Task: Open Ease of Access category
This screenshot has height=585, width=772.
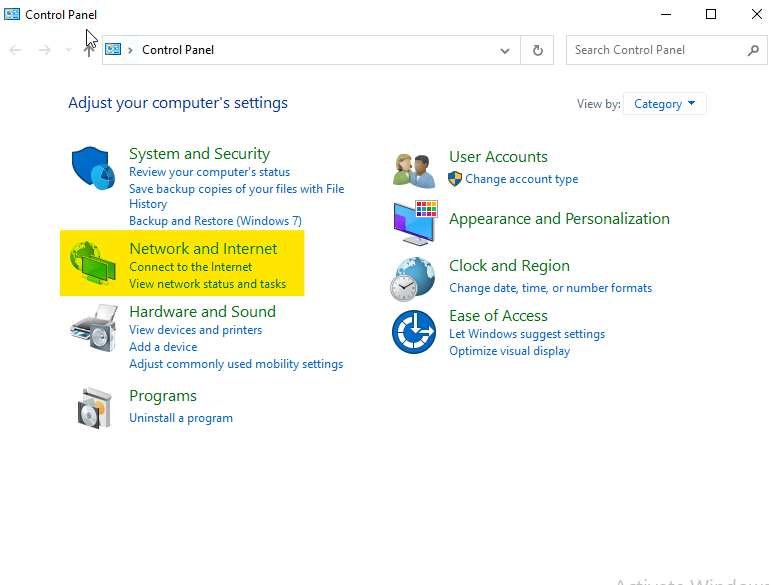Action: pos(498,316)
